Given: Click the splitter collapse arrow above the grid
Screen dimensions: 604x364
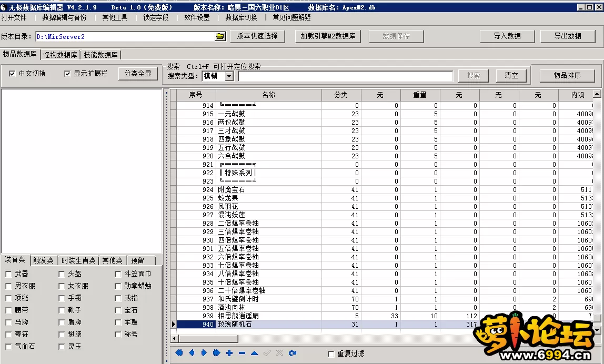Looking at the screenshot, I should [167, 93].
